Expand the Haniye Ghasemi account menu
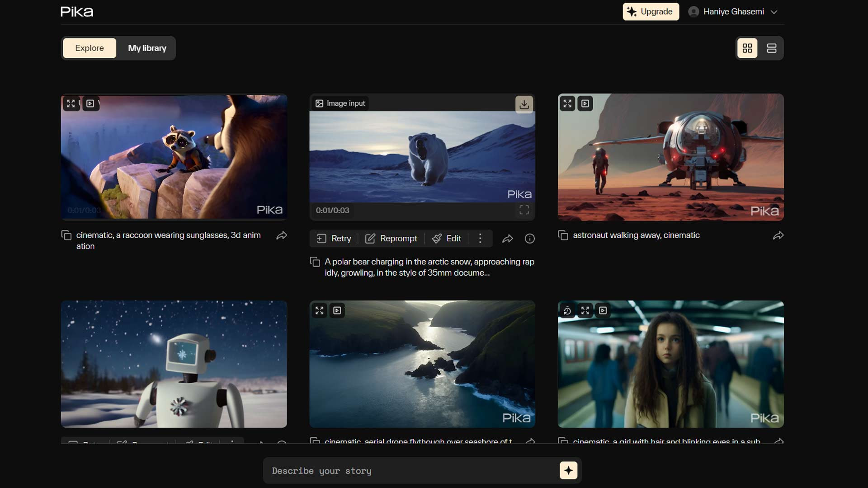This screenshot has height=488, width=868. pyautogui.click(x=774, y=12)
